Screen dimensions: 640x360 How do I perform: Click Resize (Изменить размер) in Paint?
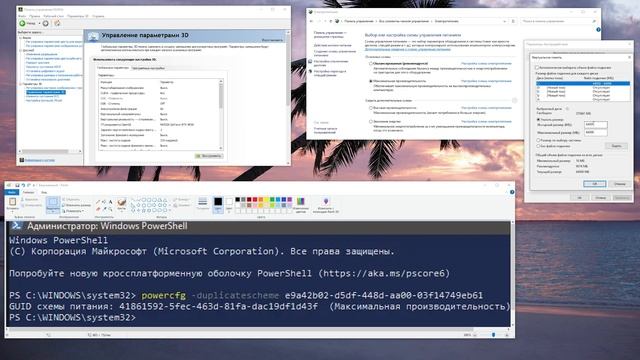click(76, 205)
